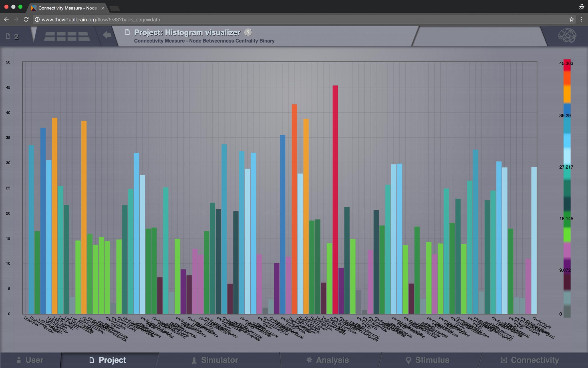Screen dimensions: 588x368
Task: Click the Project: Histogram visualizer title
Action: pyautogui.click(x=187, y=33)
